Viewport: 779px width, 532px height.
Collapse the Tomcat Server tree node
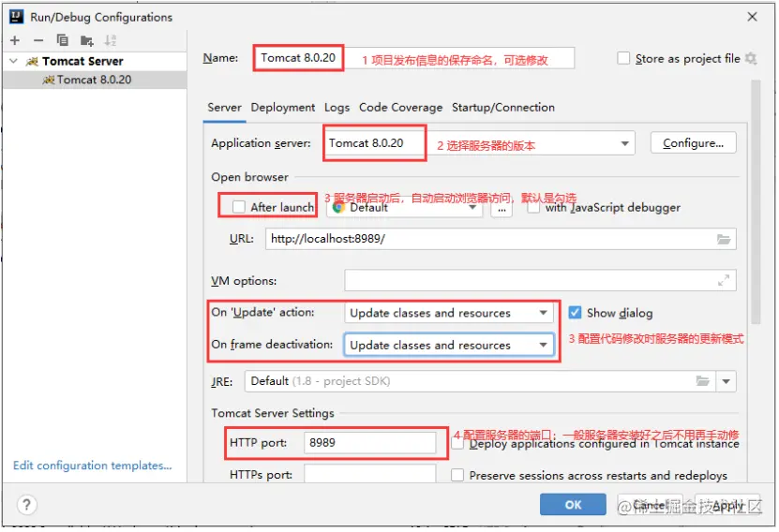(x=14, y=61)
